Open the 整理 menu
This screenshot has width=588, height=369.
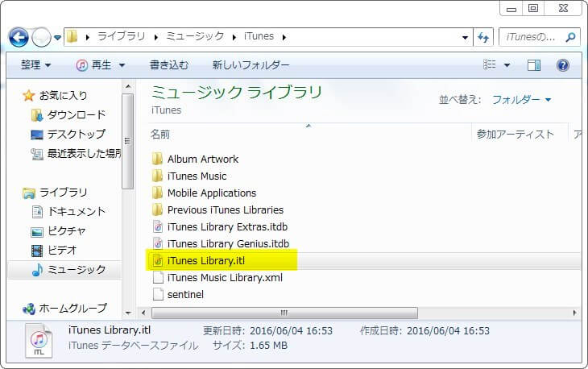tap(35, 65)
